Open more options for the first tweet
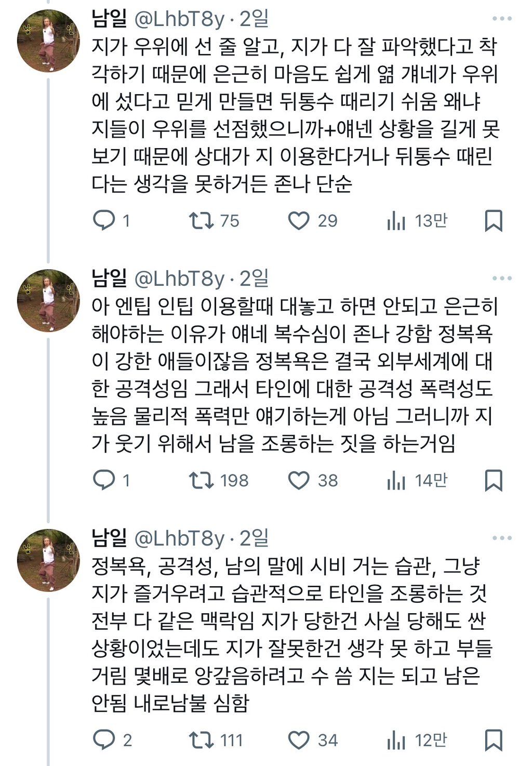The height and width of the screenshot is (766, 532). point(502,19)
